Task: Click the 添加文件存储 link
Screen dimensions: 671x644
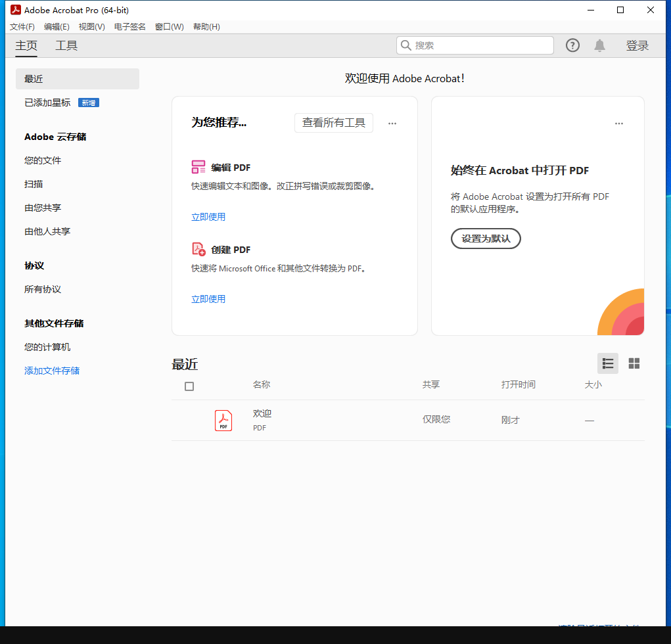Action: pyautogui.click(x=52, y=370)
